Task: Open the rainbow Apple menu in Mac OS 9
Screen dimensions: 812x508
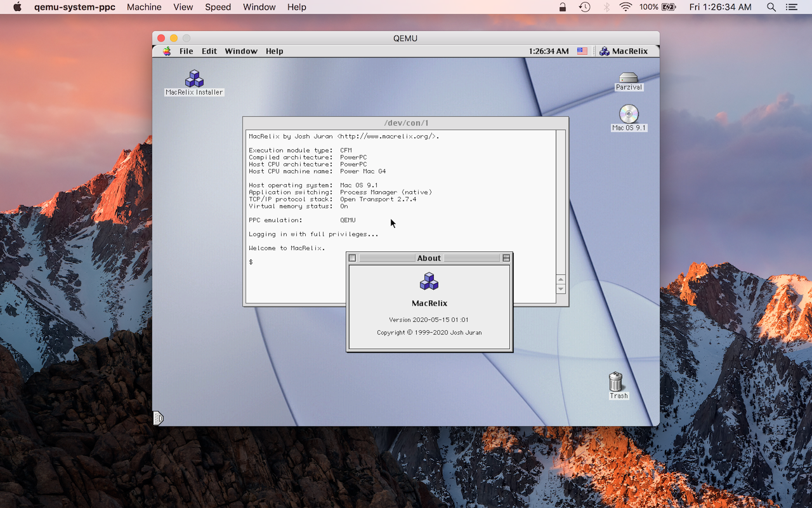Action: 167,51
